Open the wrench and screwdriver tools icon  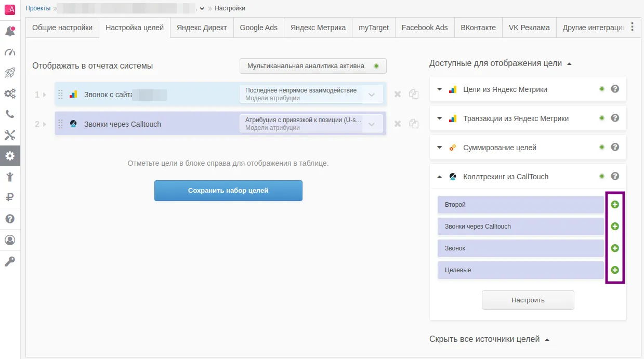(x=10, y=135)
